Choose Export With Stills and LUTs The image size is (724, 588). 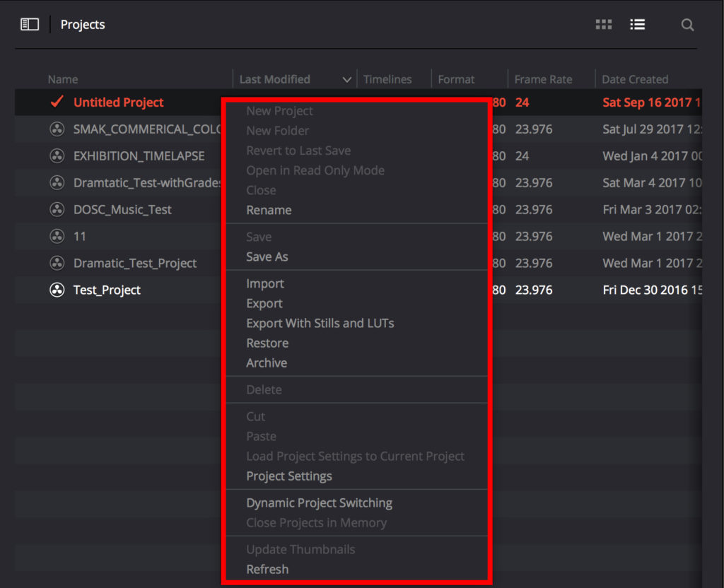click(x=320, y=323)
